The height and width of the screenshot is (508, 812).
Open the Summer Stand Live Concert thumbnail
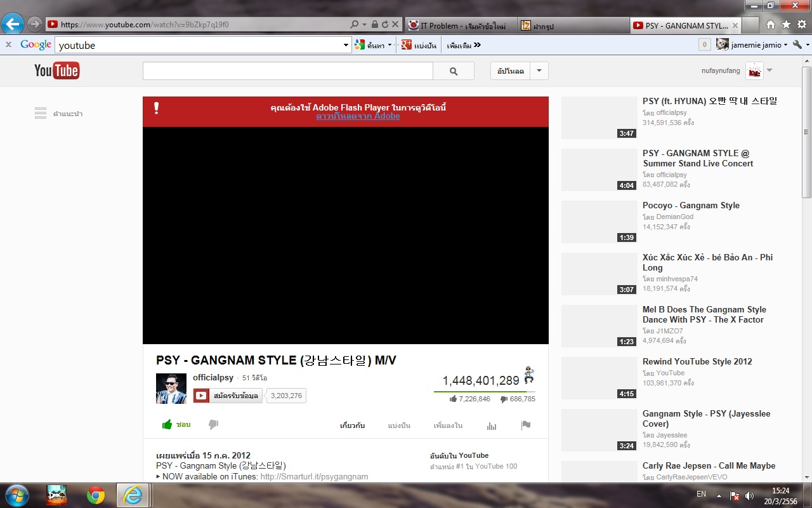tap(599, 170)
